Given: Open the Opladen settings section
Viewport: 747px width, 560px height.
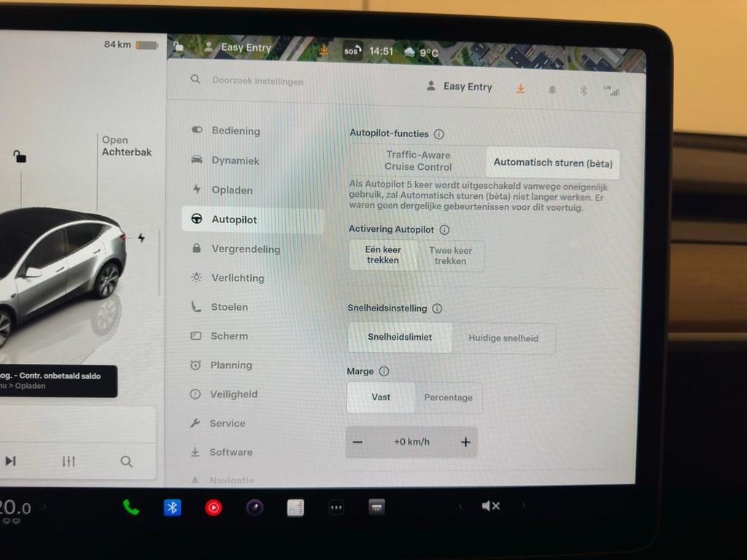Looking at the screenshot, I should 232,190.
